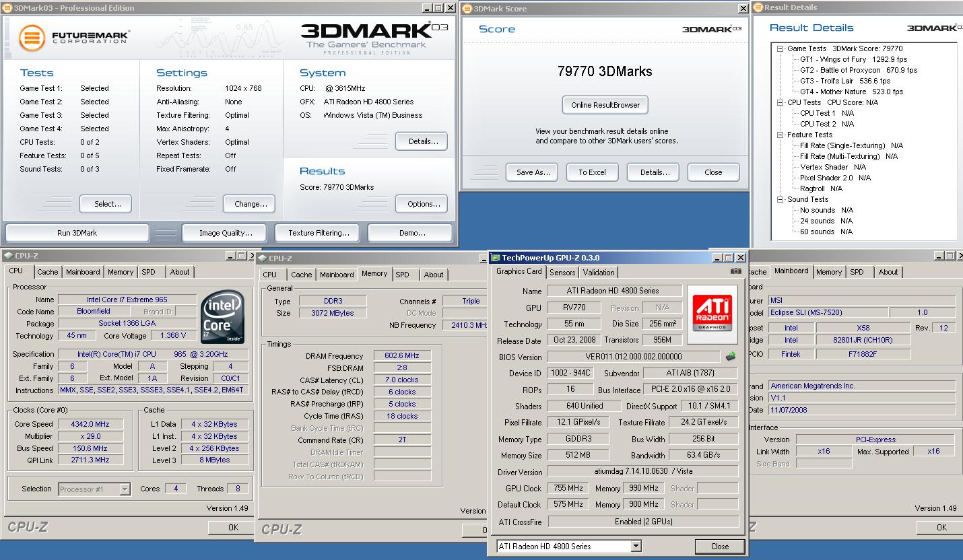Click the Online ResultBrowser button

pos(605,105)
